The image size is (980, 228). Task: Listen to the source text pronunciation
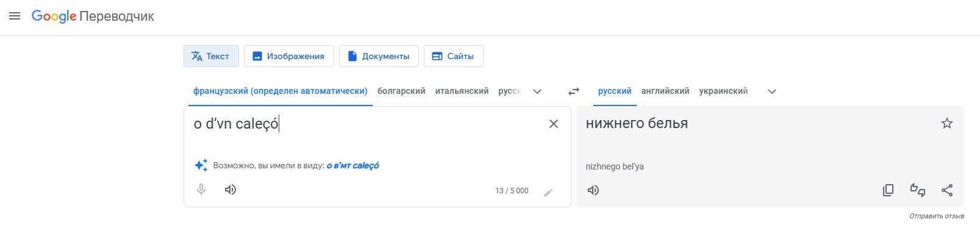coord(231,190)
